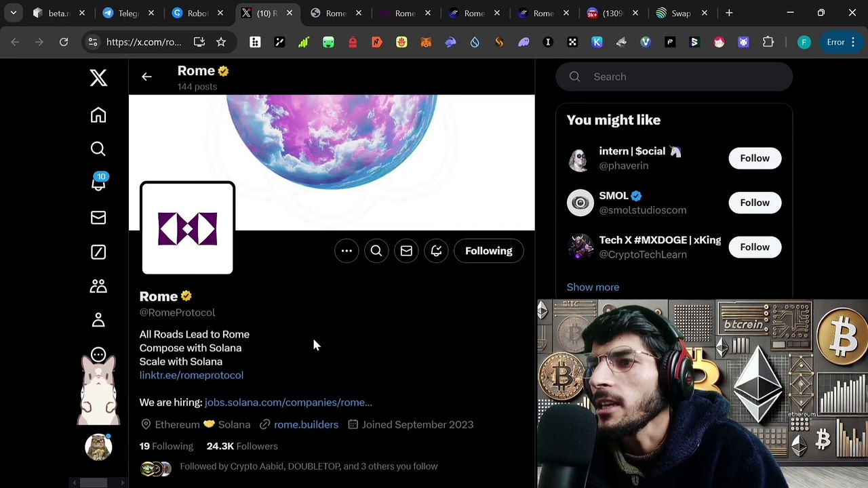This screenshot has width=868, height=488.
Task: View site information icon in address bar
Action: (x=93, y=42)
